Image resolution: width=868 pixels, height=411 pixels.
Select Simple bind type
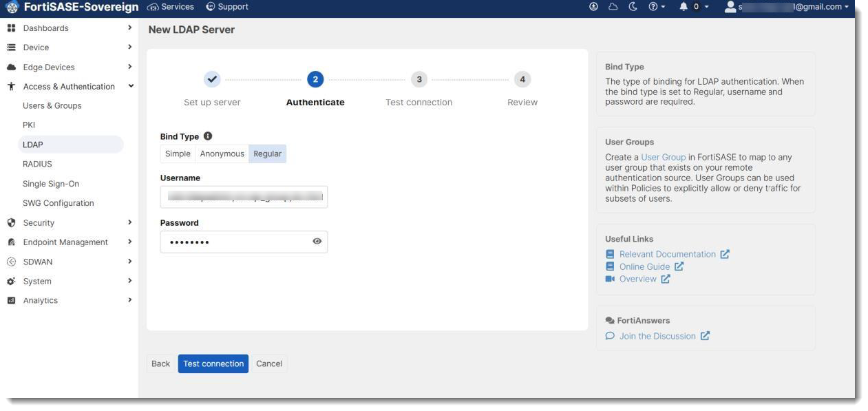point(178,154)
